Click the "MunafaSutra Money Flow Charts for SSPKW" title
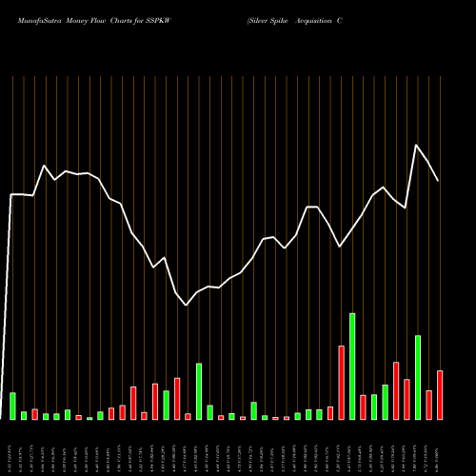Image resolution: width=476 pixels, height=476 pixels. click(94, 21)
